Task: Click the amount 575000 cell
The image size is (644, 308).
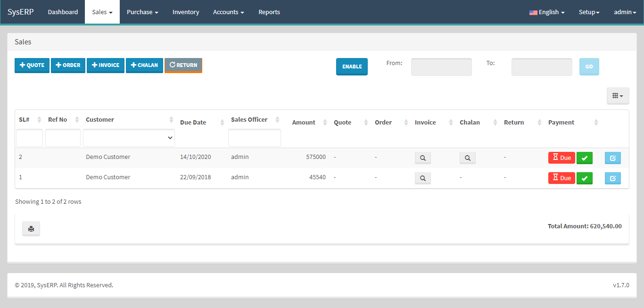Action: point(316,157)
